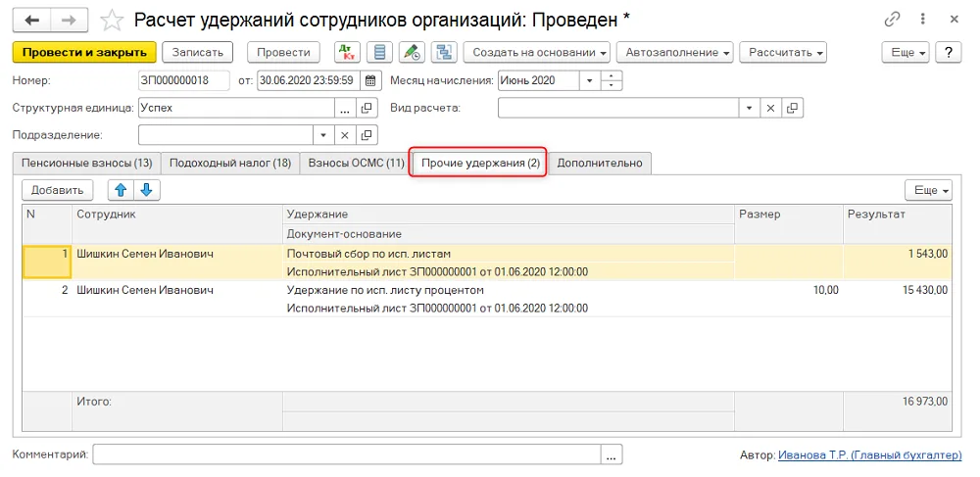Expand the Рассчитать dropdown

(783, 53)
